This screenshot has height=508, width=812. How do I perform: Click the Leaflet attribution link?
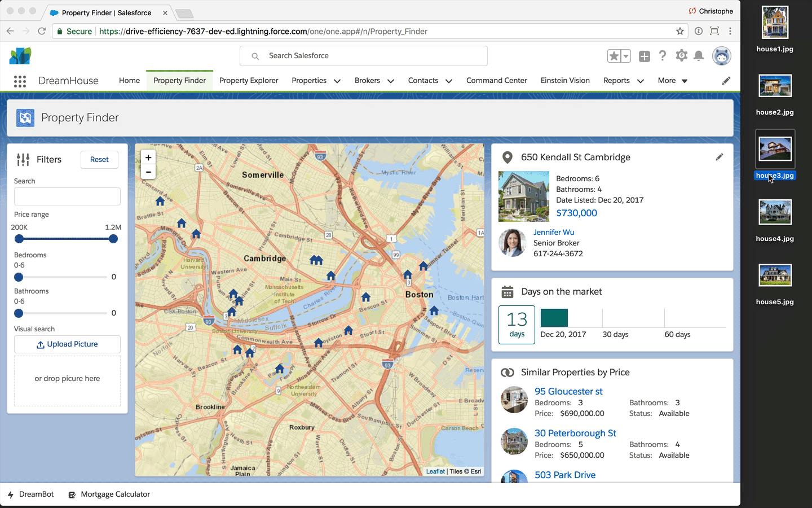click(x=435, y=471)
